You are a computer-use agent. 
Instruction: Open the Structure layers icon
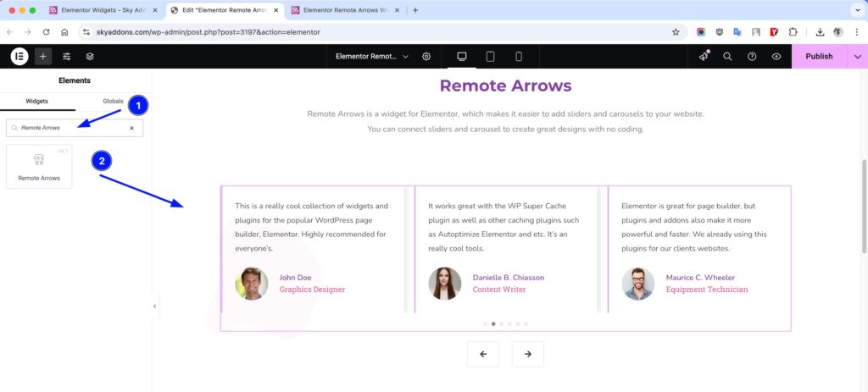tap(90, 57)
